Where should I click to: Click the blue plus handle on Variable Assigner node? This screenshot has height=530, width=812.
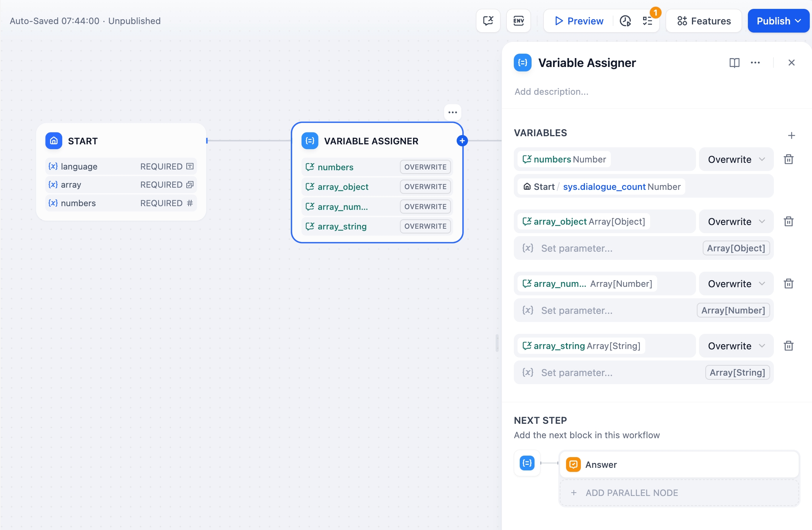point(462,141)
